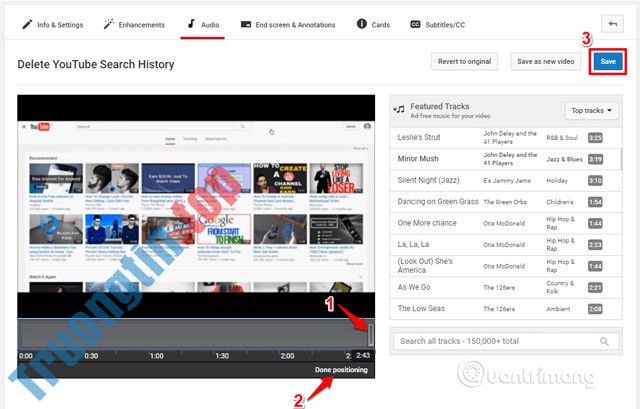Screen dimensions: 640x409
Task: Click The Green Orbs artist name
Action: 505,202
